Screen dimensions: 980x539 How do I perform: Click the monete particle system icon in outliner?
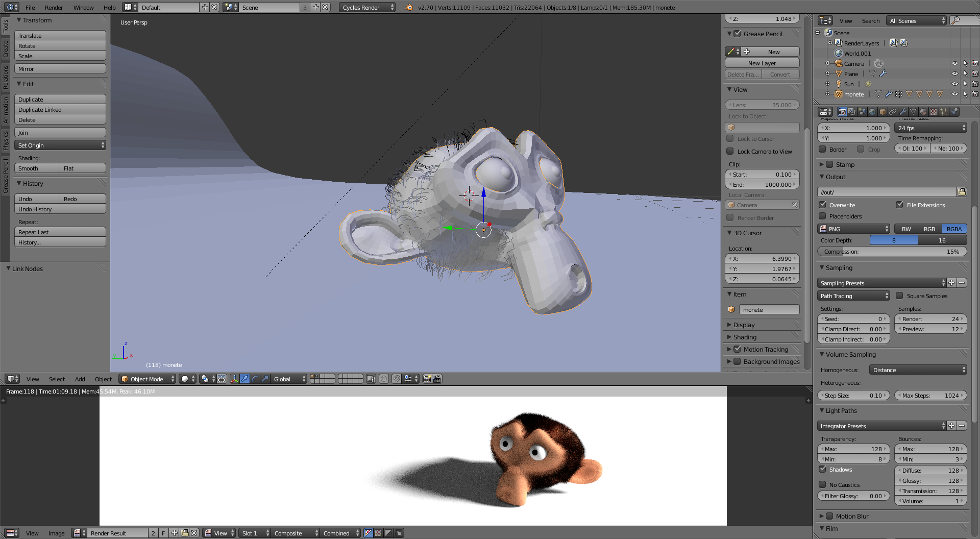899,94
